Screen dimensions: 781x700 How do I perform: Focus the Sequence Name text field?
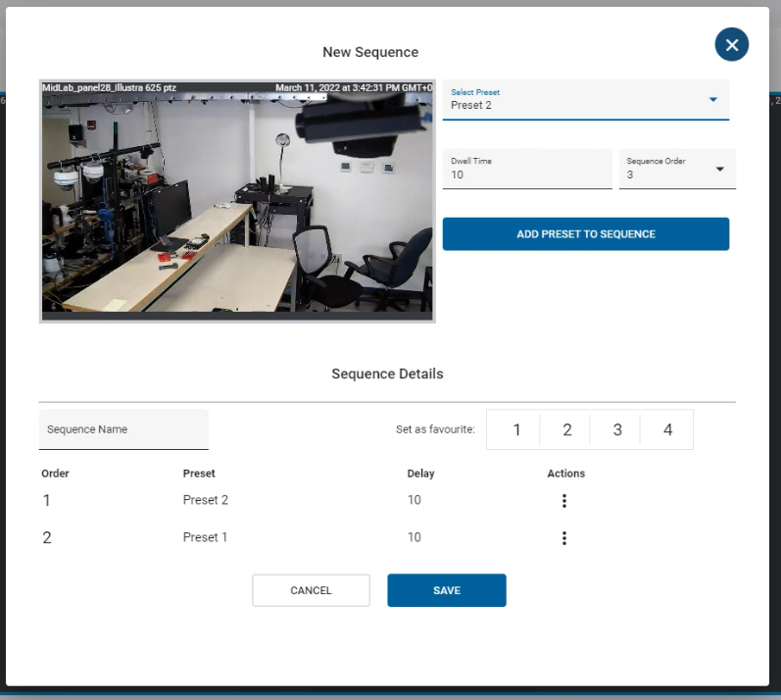point(123,429)
